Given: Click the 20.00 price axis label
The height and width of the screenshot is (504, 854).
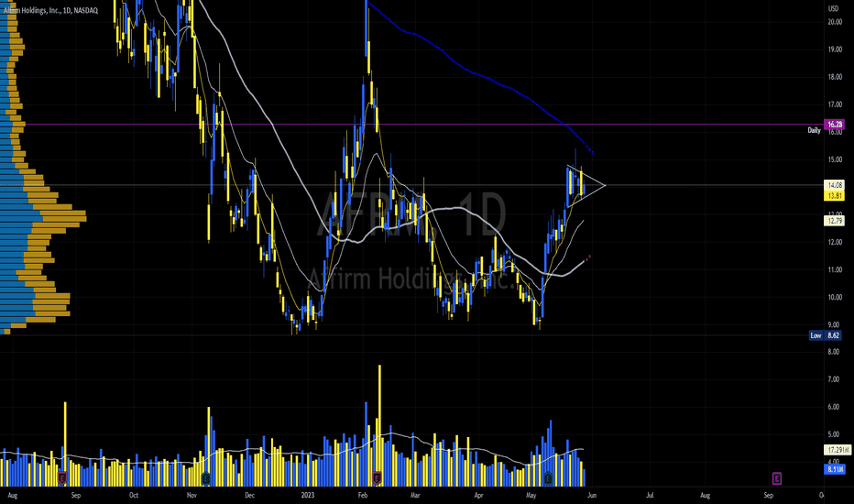Looking at the screenshot, I should tap(835, 22).
